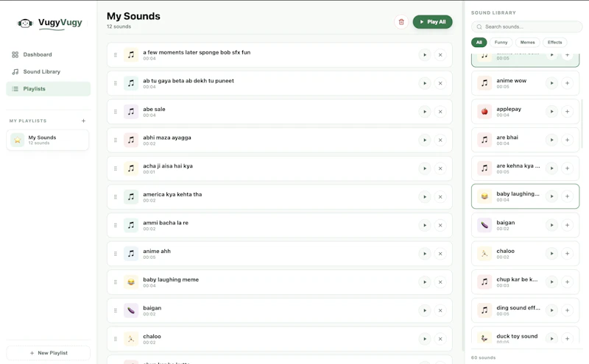Add playlist via plus next to My Playlists
Image resolution: width=589 pixels, height=364 pixels.
click(x=83, y=121)
